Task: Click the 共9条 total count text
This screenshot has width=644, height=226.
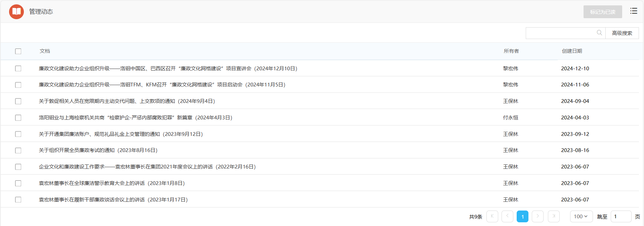Action: (476, 217)
